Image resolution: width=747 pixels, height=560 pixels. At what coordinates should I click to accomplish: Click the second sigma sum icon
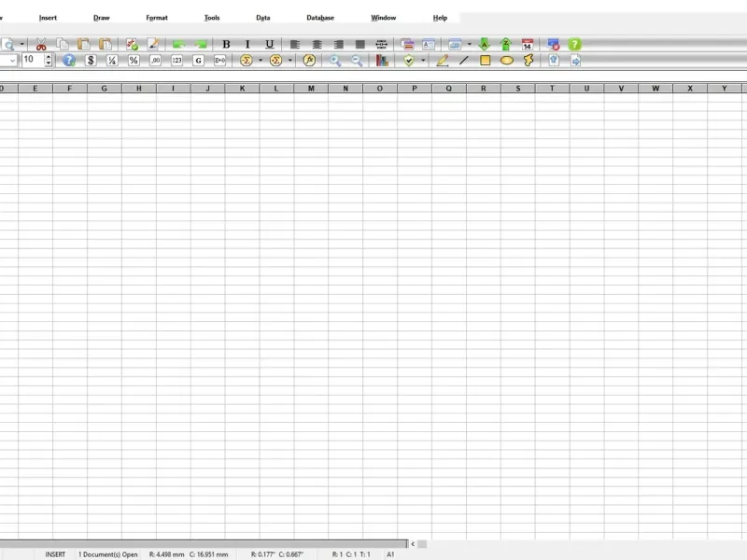click(275, 61)
